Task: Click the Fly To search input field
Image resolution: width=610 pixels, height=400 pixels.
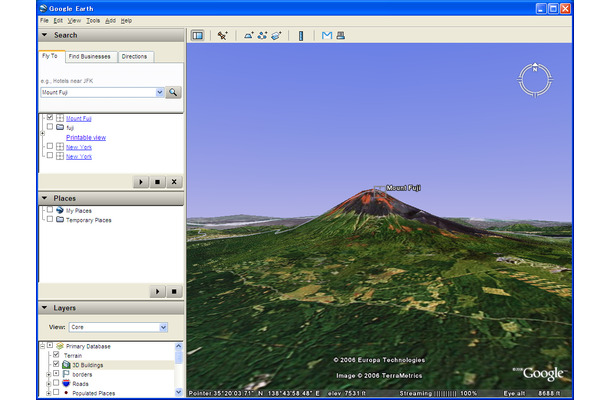Action: (98, 92)
